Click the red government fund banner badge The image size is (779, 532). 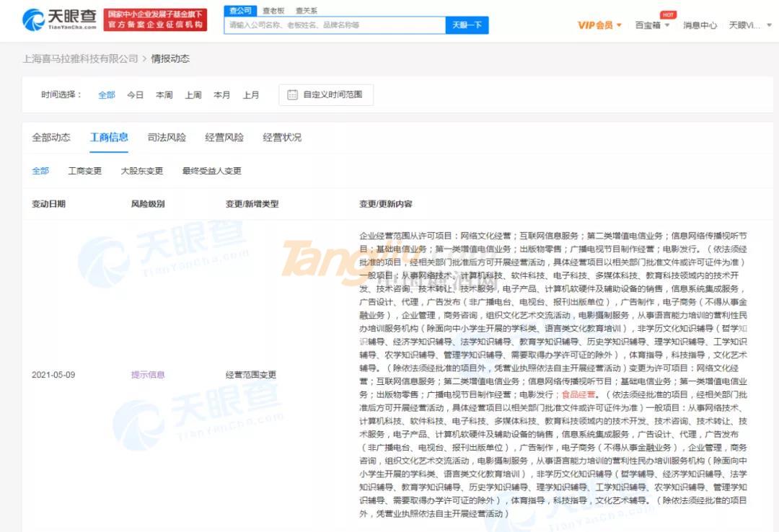155,19
